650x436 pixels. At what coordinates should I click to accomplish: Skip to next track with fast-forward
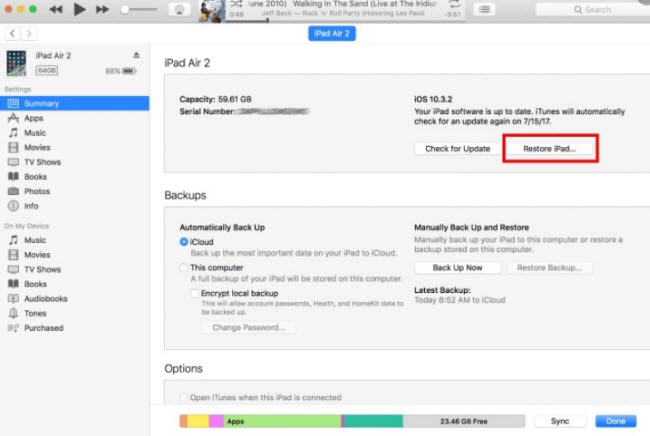point(102,10)
